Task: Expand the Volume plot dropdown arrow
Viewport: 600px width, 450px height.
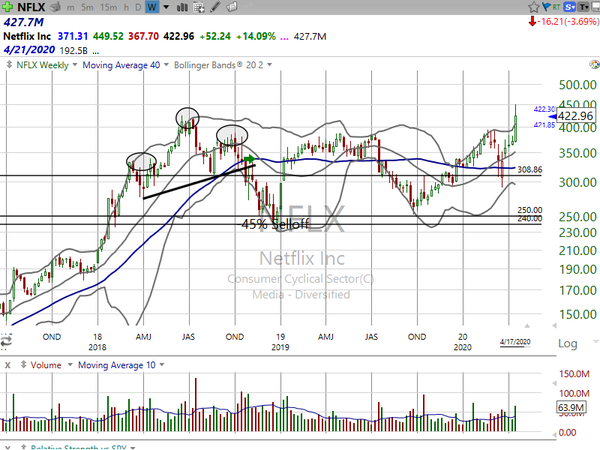Action: point(70,365)
